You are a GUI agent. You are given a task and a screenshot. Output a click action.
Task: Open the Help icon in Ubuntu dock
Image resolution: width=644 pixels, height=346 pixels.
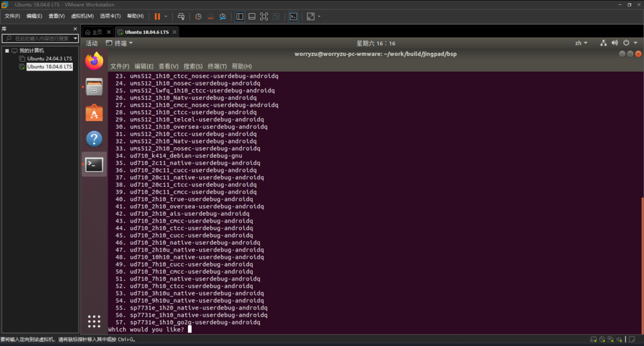click(94, 139)
